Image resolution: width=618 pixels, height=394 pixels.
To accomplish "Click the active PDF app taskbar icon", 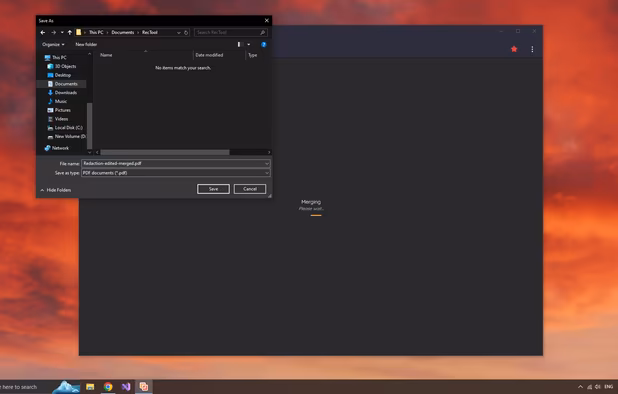I will click(143, 387).
